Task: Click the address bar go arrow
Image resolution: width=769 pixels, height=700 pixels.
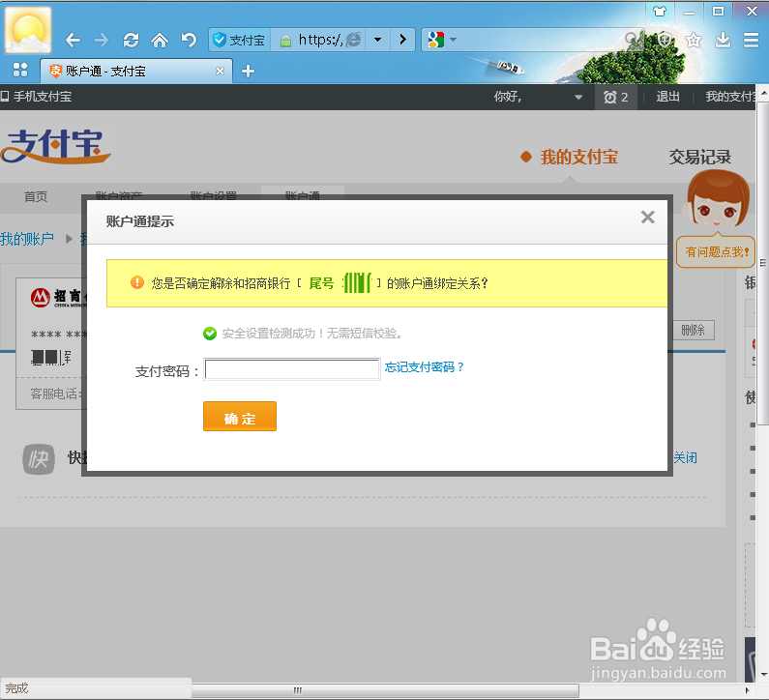Action: (x=403, y=40)
